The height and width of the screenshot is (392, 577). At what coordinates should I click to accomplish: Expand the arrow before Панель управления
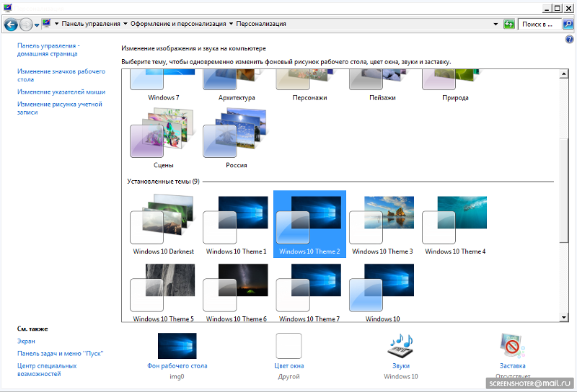[57, 24]
